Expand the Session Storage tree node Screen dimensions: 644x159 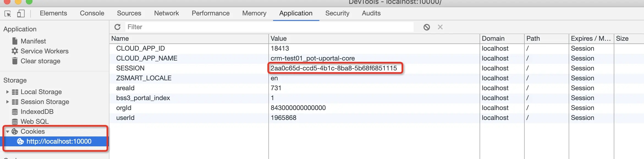pyautogui.click(x=7, y=102)
